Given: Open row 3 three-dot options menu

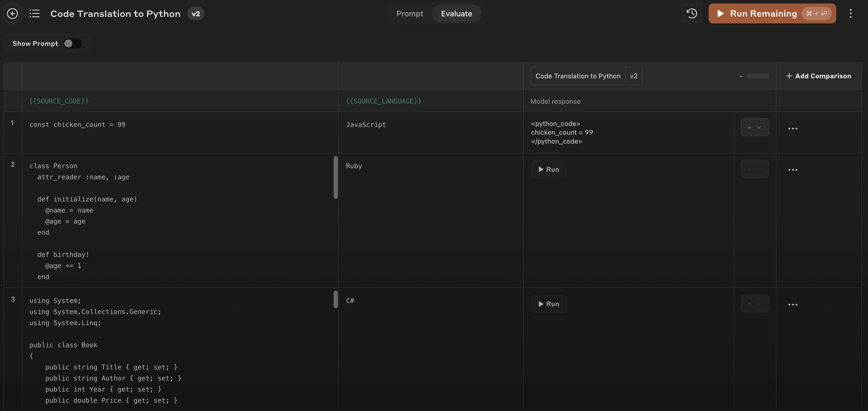Looking at the screenshot, I should (x=793, y=304).
